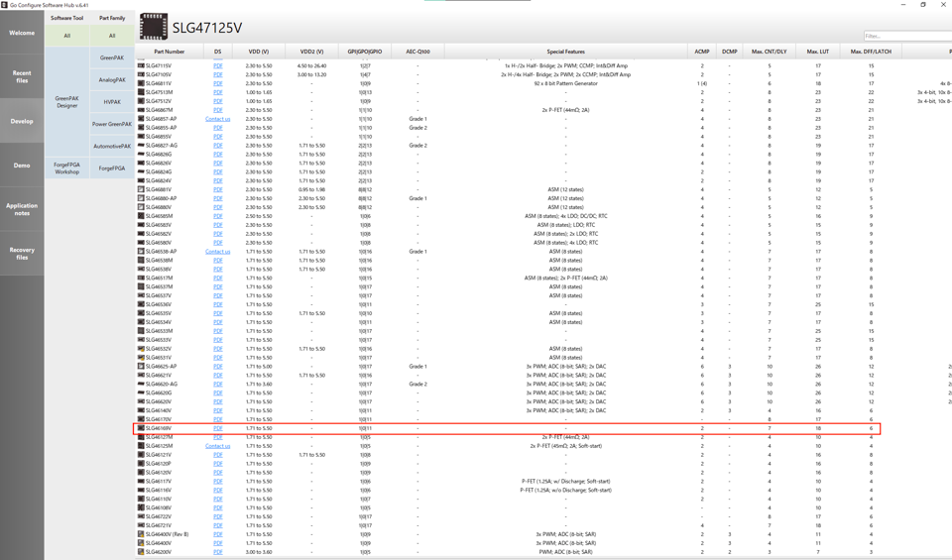Image resolution: width=952 pixels, height=560 pixels.
Task: Filter by AutomotivePAK part family
Action: (112, 147)
